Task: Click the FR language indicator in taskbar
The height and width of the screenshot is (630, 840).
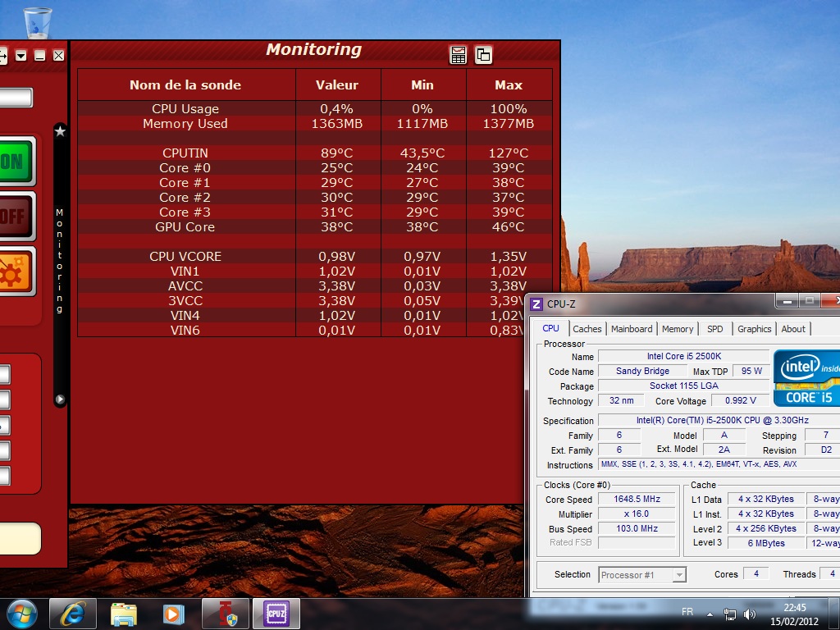Action: 687,612
